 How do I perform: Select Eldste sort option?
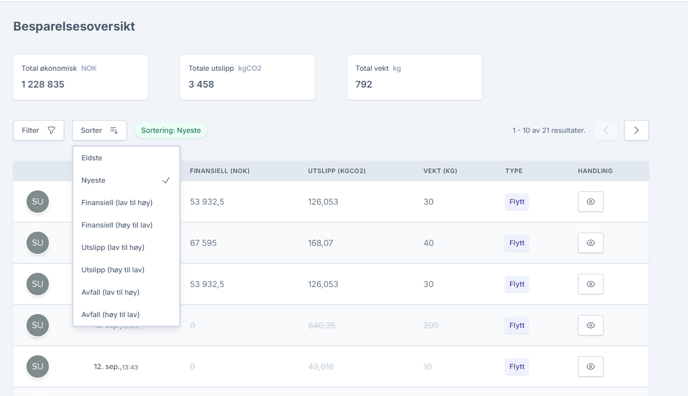(126, 158)
